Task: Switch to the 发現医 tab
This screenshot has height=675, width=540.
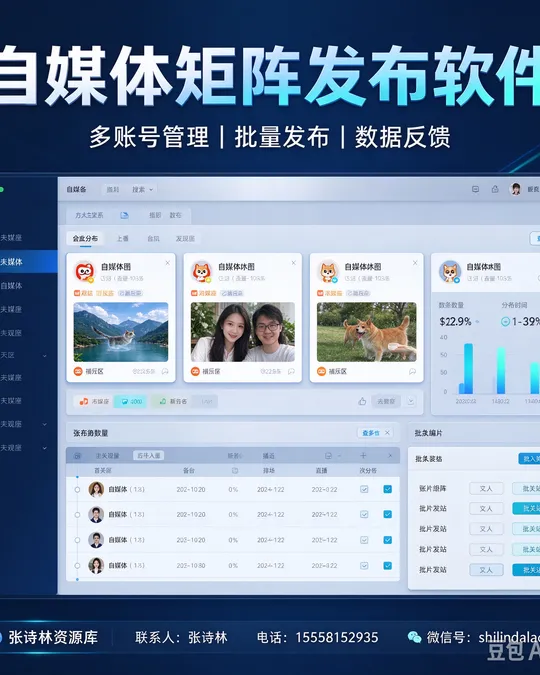Action: pyautogui.click(x=185, y=238)
